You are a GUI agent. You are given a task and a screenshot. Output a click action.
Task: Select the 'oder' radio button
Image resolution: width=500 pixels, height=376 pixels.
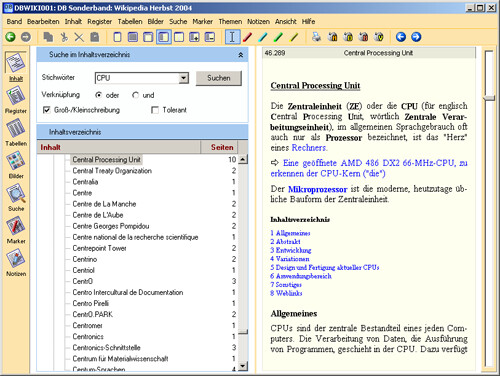pyautogui.click(x=98, y=95)
